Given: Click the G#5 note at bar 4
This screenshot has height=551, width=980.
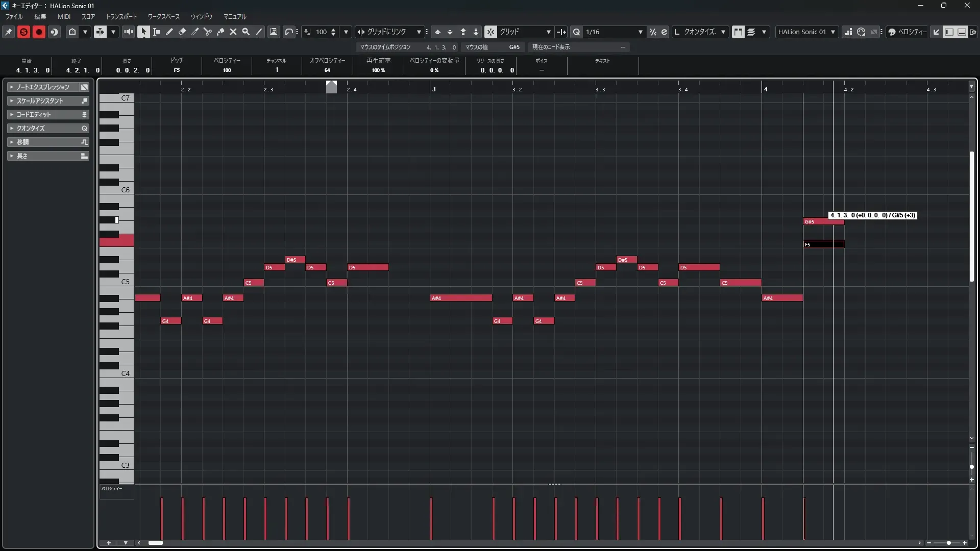Looking at the screenshot, I should tap(816, 221).
